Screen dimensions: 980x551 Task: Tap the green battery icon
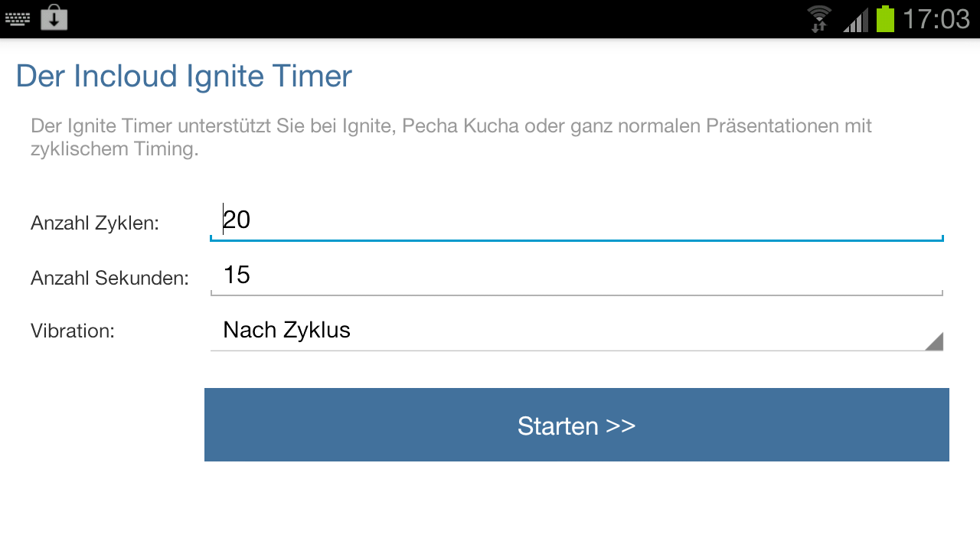885,18
